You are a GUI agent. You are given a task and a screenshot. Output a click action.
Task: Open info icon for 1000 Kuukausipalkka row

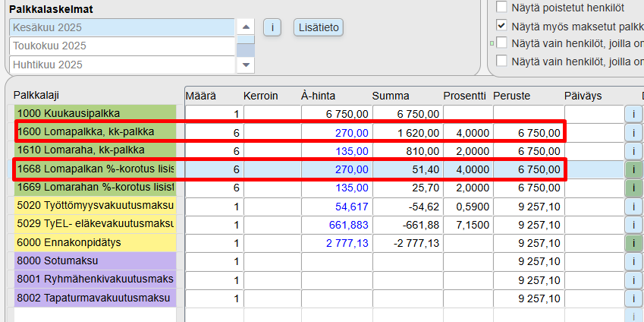(633, 114)
